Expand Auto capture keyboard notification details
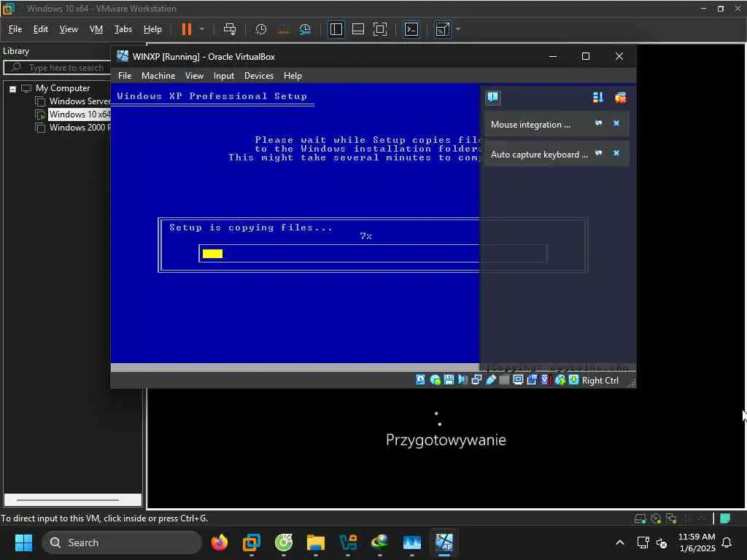The width and height of the screenshot is (747, 560). (599, 153)
